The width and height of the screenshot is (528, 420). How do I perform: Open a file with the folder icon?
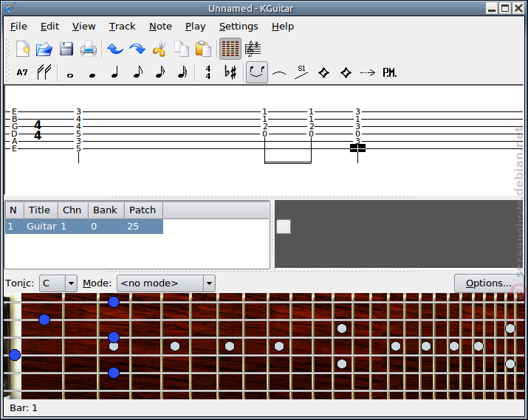click(x=44, y=49)
